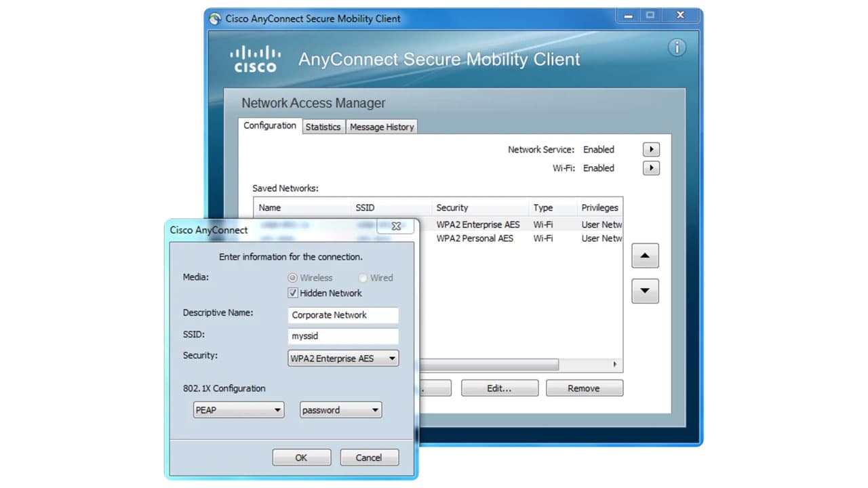Move selected network up with the up arrow
This screenshot has height=488, width=868.
coord(645,256)
